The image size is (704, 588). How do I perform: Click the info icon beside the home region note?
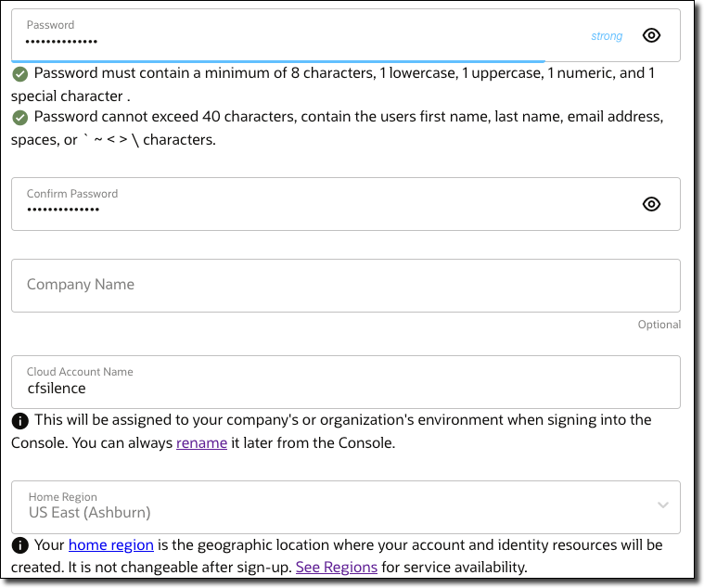coord(19,545)
